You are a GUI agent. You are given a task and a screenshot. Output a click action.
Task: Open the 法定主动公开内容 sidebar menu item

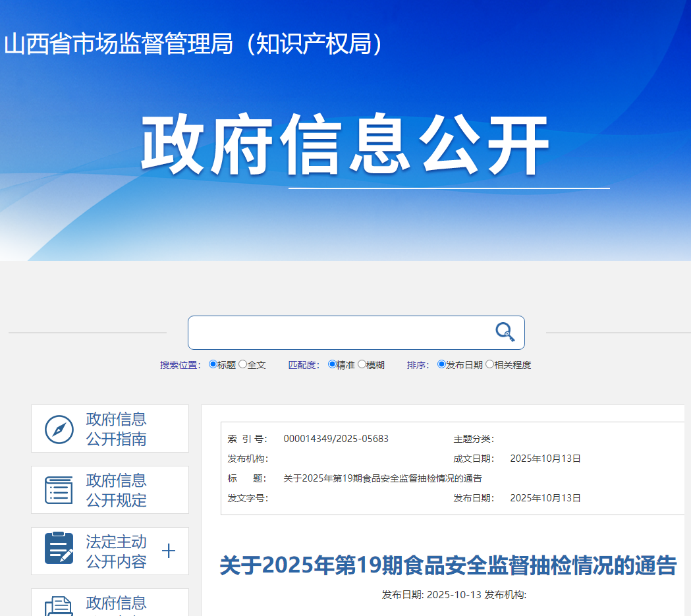(116, 551)
